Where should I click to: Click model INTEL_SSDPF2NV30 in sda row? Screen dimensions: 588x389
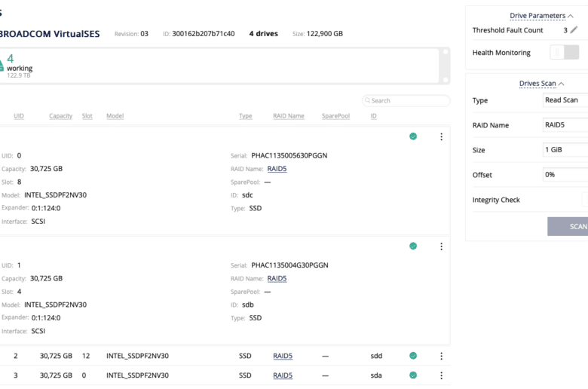click(x=137, y=375)
